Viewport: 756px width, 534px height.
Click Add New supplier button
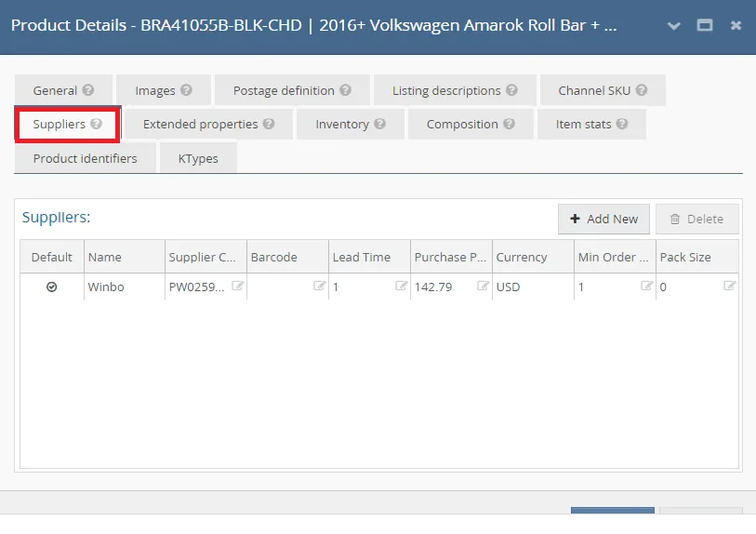pos(603,219)
